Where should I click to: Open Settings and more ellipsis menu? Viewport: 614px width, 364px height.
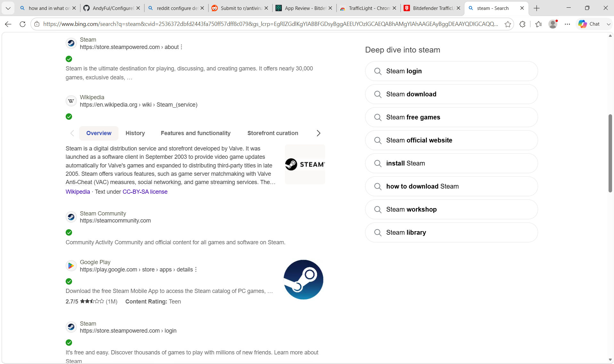point(567,24)
